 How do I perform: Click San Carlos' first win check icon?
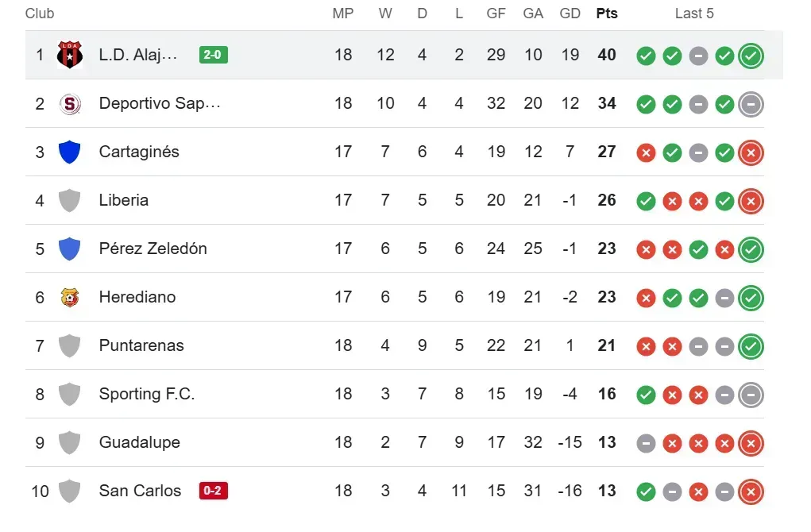(x=646, y=492)
